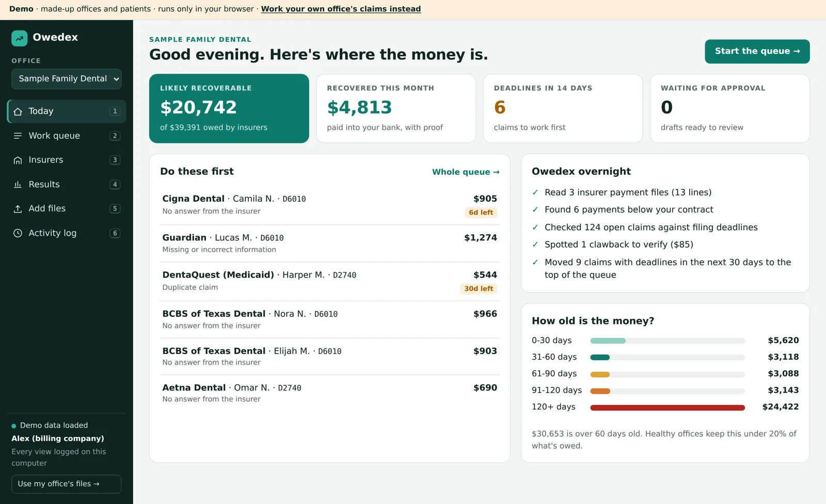Open the Waiting for Approval card
Viewport: 826px width, 504px height.
pos(729,108)
